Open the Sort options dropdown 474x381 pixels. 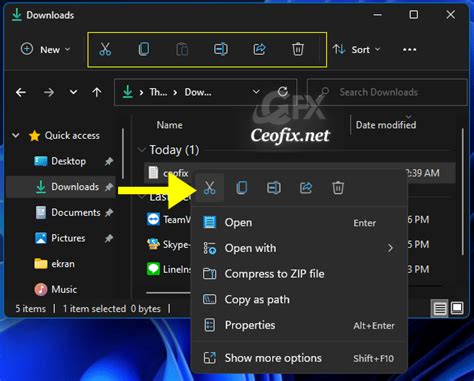(x=357, y=50)
